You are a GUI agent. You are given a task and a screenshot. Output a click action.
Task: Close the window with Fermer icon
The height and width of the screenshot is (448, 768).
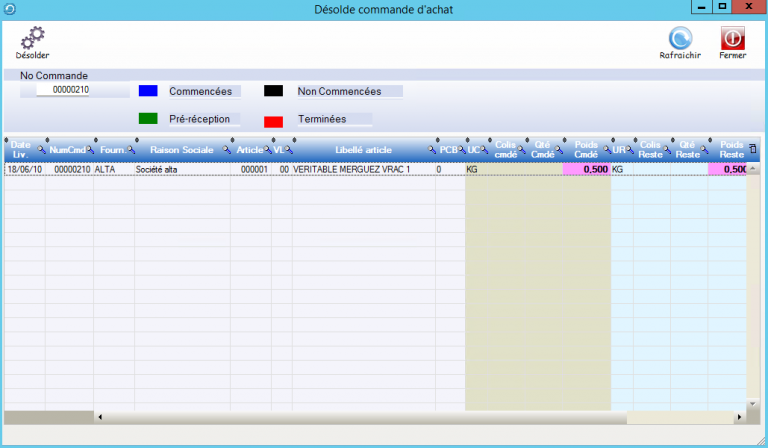(x=732, y=38)
